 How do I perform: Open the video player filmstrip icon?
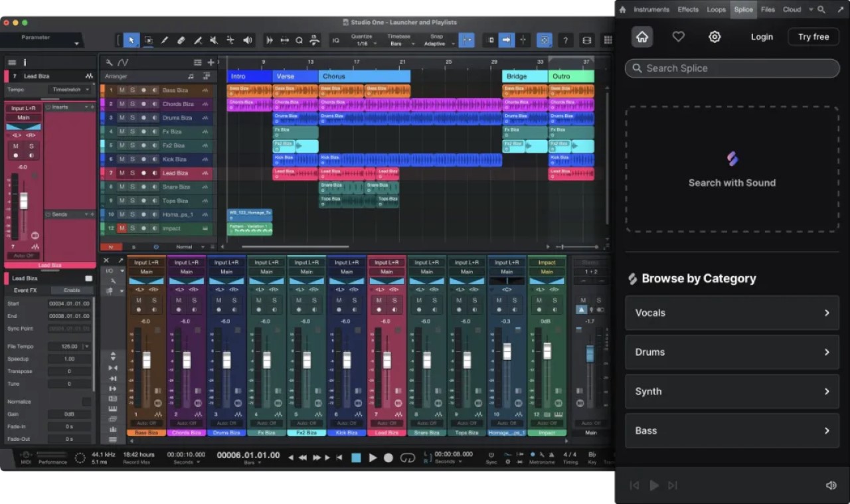click(x=587, y=41)
